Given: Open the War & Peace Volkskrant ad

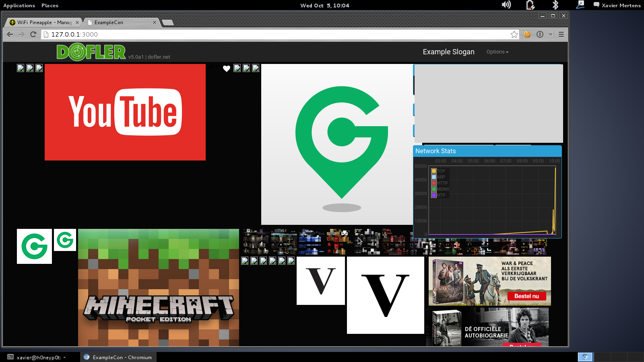Looking at the screenshot, I should [x=490, y=281].
